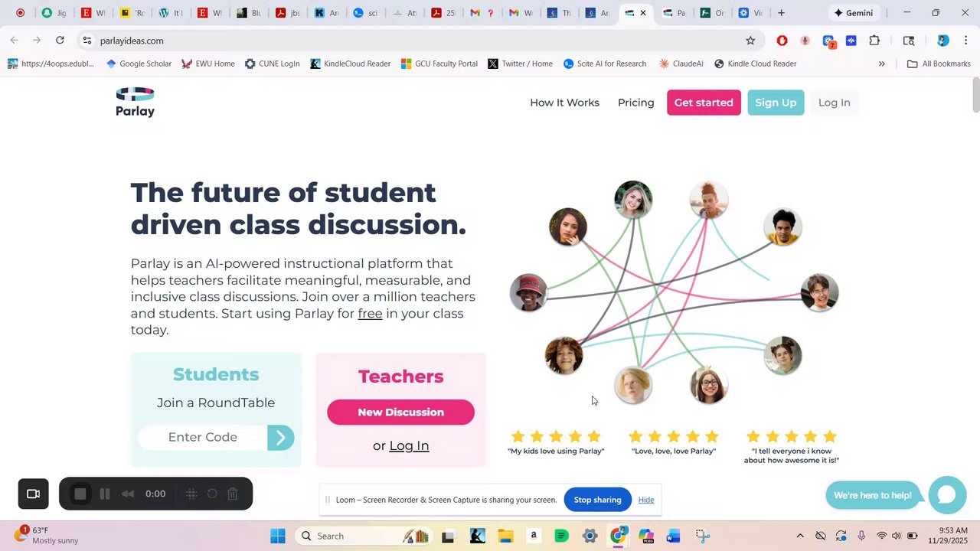Open the ClaudeAI bookmark
Viewport: 980px width, 551px height.
pyautogui.click(x=681, y=64)
